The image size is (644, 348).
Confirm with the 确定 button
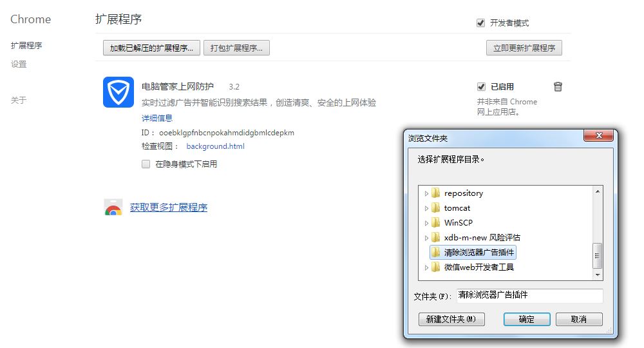(527, 319)
